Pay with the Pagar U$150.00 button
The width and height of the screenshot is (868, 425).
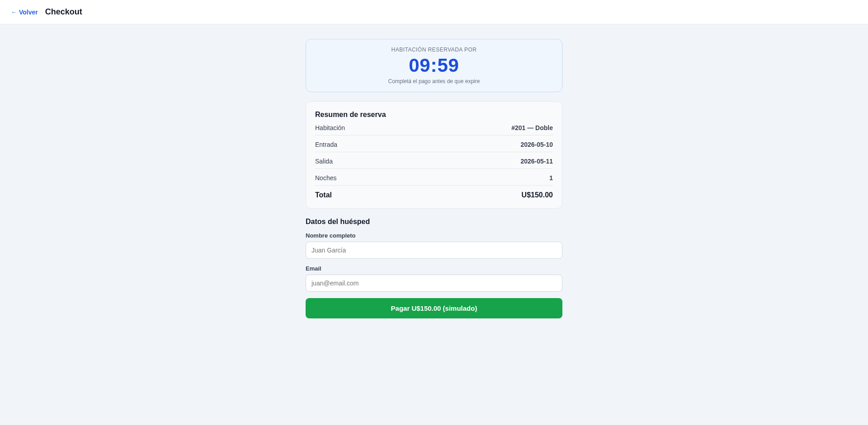pos(434,308)
